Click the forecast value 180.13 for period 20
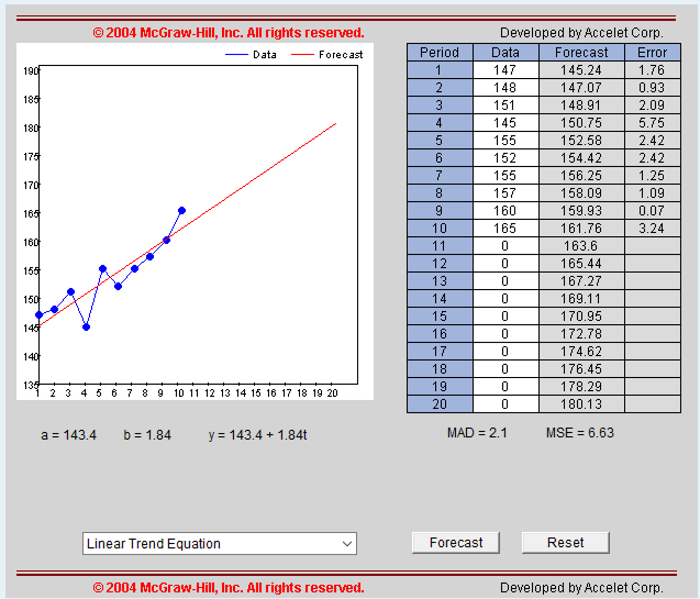The image size is (700, 599). tap(581, 404)
